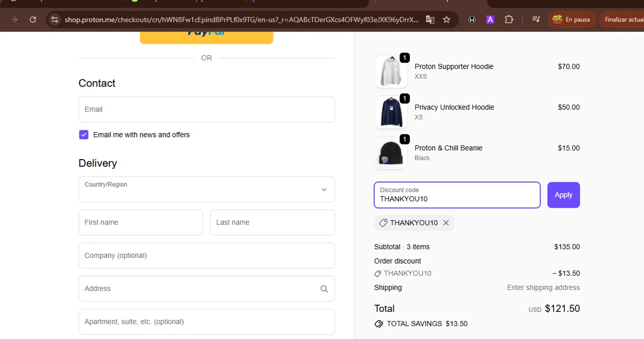Click the $15.00 price
Viewport: 644px width, 339px height.
tap(569, 148)
